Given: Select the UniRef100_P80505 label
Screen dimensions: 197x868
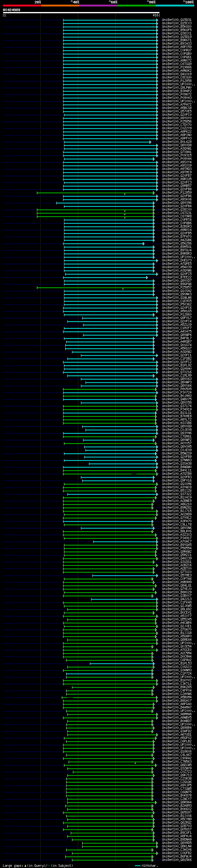Looking at the screenshot, I should click(x=177, y=389).
